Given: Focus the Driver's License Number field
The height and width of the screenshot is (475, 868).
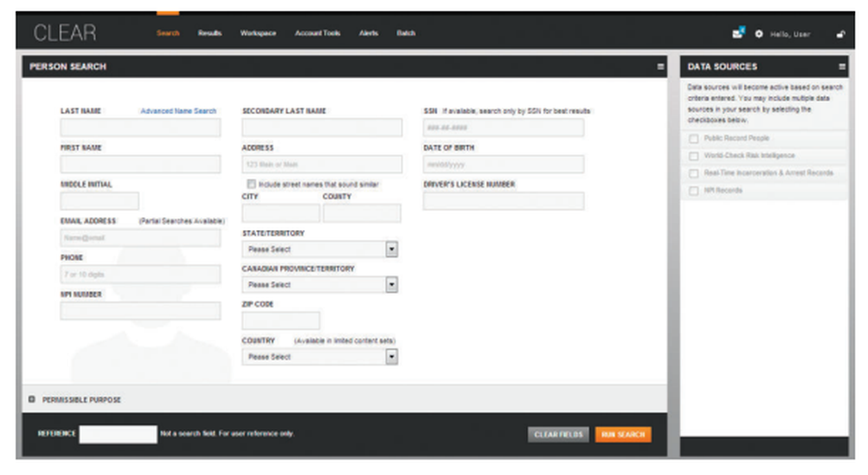Looking at the screenshot, I should 503,201.
